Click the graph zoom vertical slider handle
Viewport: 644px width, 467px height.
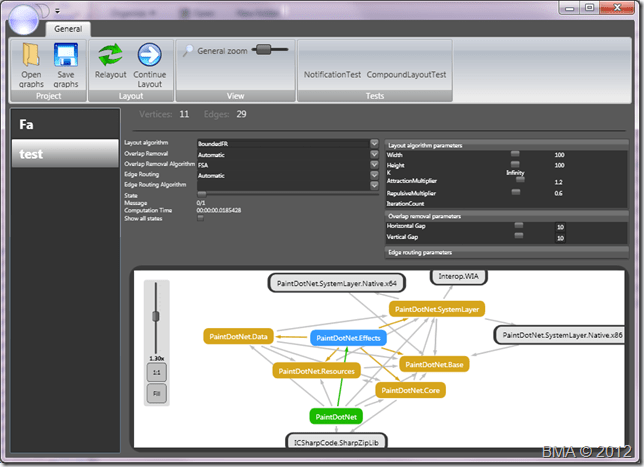point(156,316)
